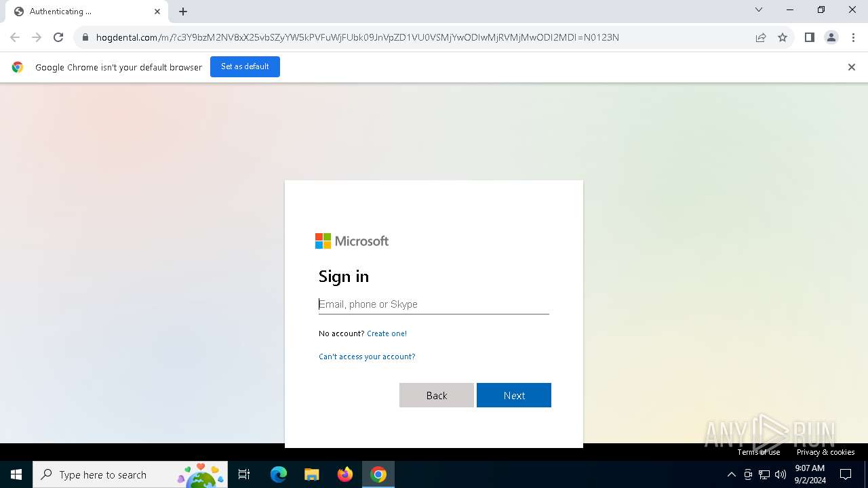The height and width of the screenshot is (488, 868).
Task: Share this page icon in address bar
Action: click(761, 37)
